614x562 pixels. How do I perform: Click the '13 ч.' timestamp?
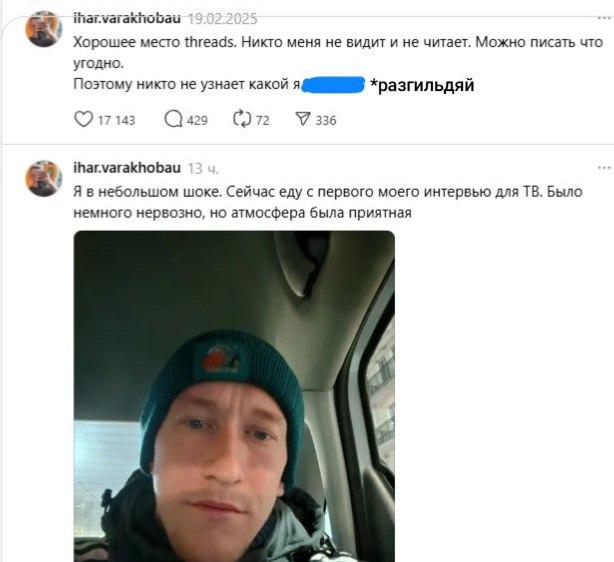(203, 168)
